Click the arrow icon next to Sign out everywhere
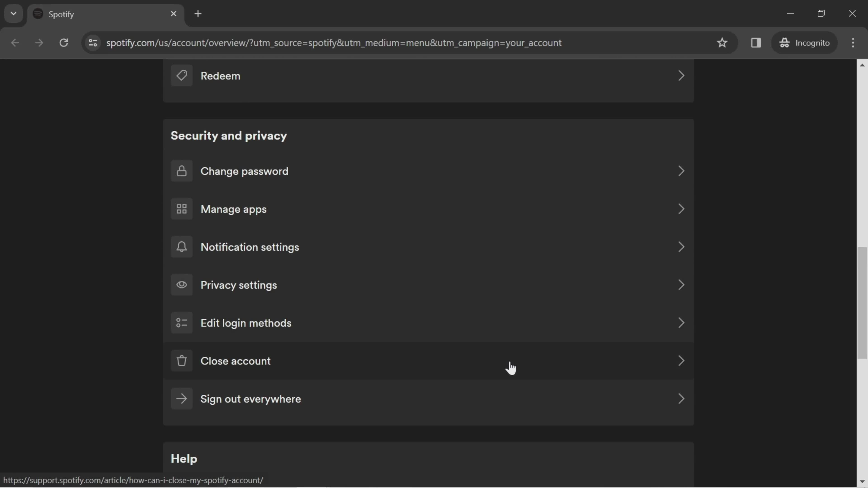Screen dimensions: 868x488 coord(682,399)
